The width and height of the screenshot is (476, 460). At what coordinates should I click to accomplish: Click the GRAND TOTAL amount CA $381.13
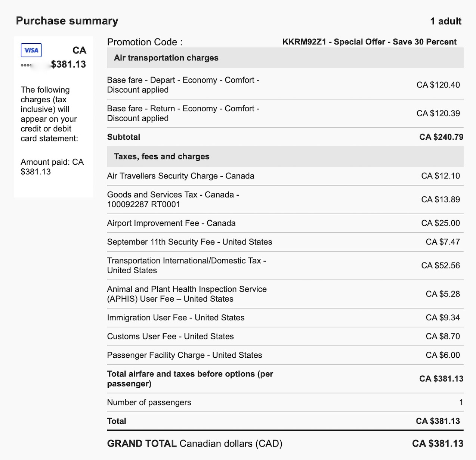tap(438, 444)
